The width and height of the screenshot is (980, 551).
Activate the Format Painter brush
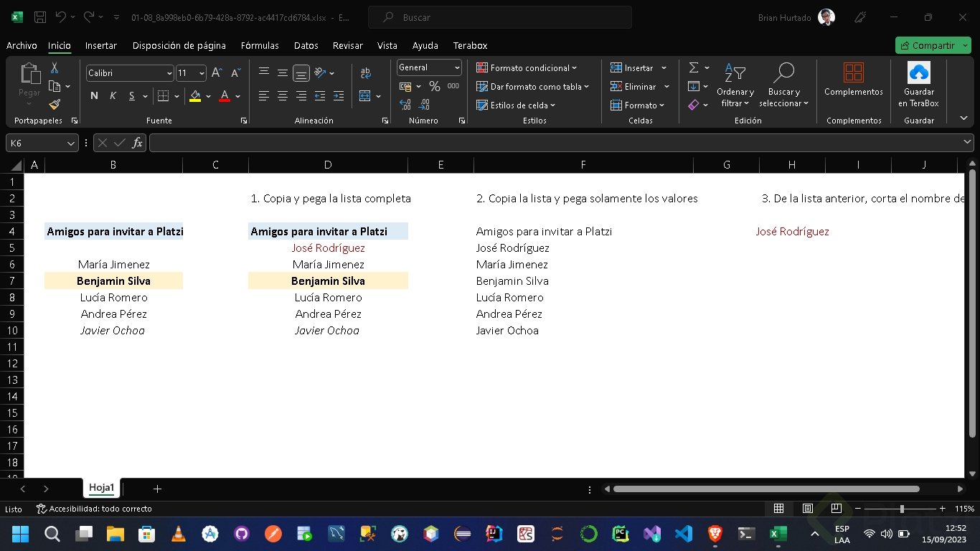click(55, 105)
